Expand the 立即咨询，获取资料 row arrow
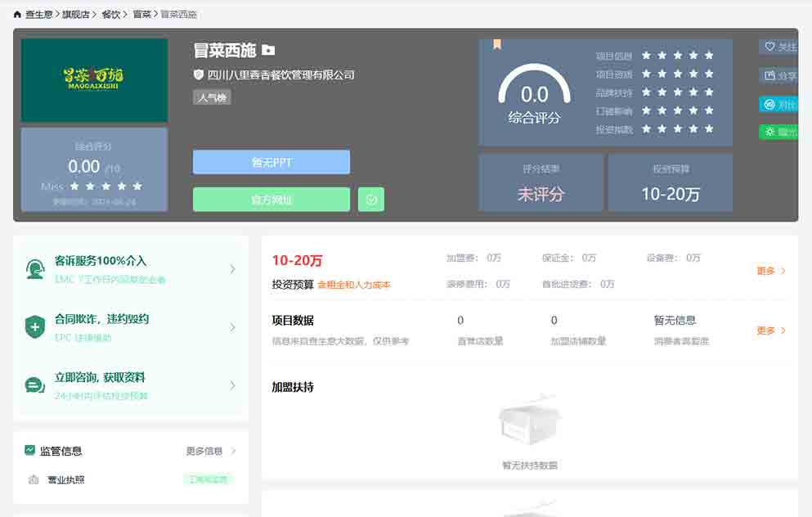Image resolution: width=812 pixels, height=517 pixels. [232, 385]
